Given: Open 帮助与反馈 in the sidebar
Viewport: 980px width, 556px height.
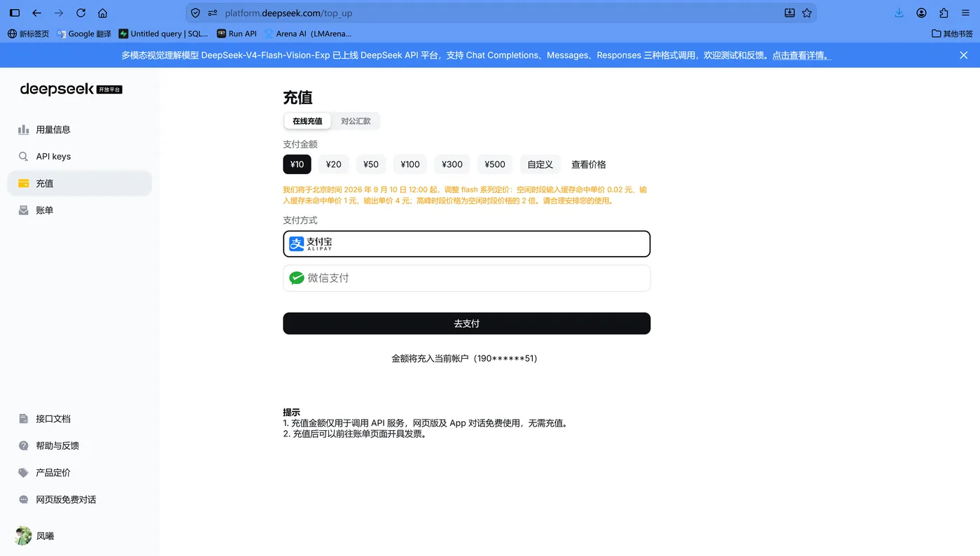Looking at the screenshot, I should (79, 445).
